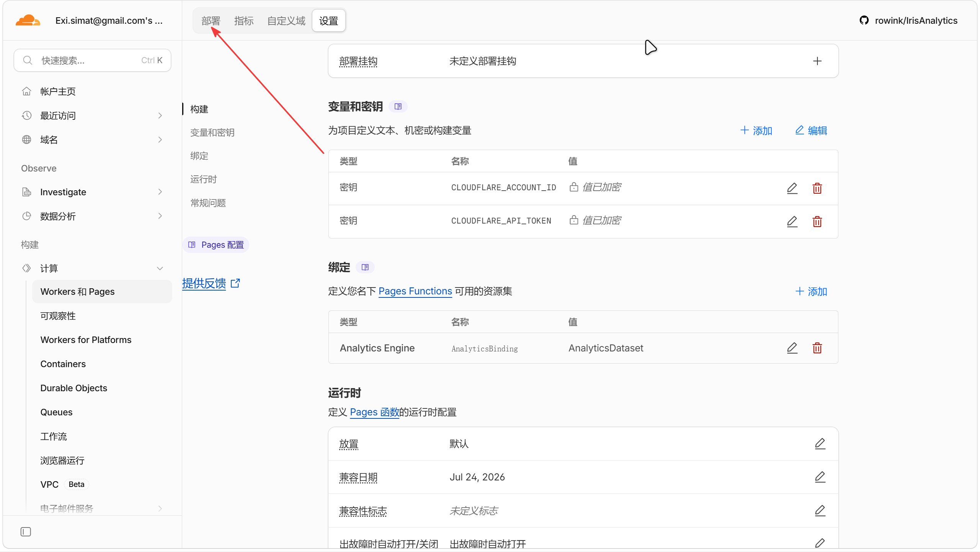Edit the 兼容性标志 compatibility flags
The height and width of the screenshot is (552, 980).
tap(820, 511)
